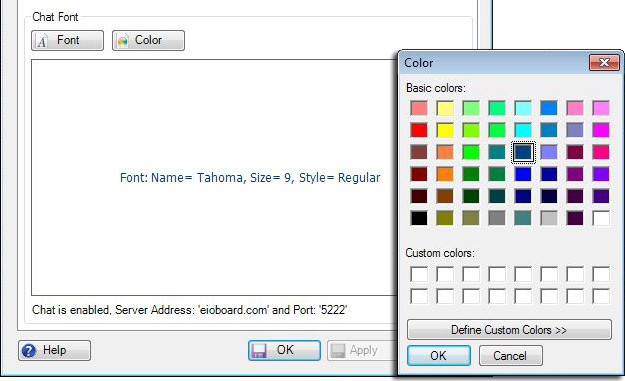The width and height of the screenshot is (625, 381).
Task: Pick the pale cyan swatch in top row
Action: 523,108
